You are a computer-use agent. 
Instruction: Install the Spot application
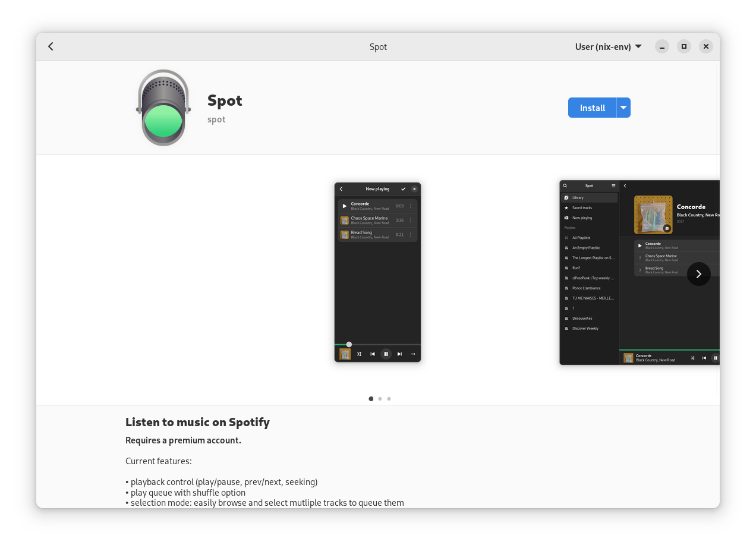(x=592, y=108)
